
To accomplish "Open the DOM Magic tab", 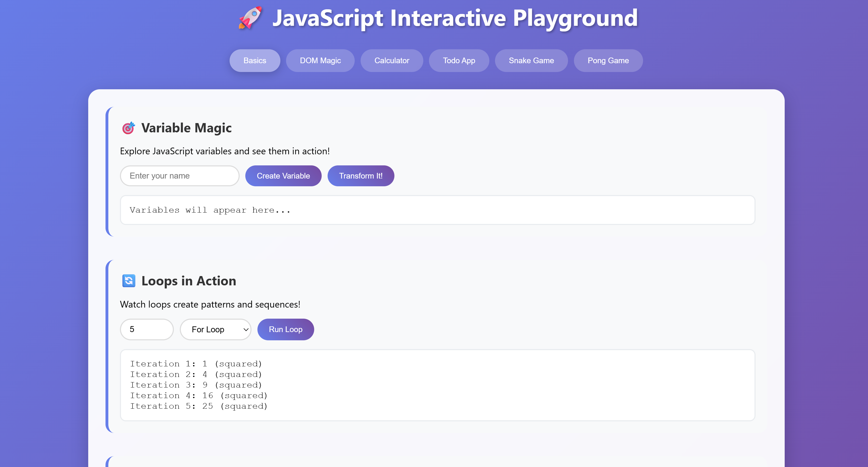I will point(320,61).
